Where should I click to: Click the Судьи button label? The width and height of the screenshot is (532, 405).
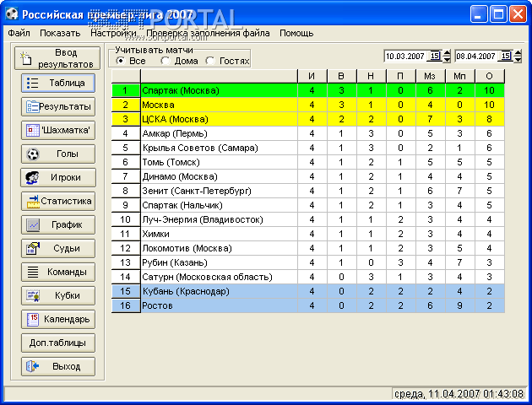tap(67, 248)
